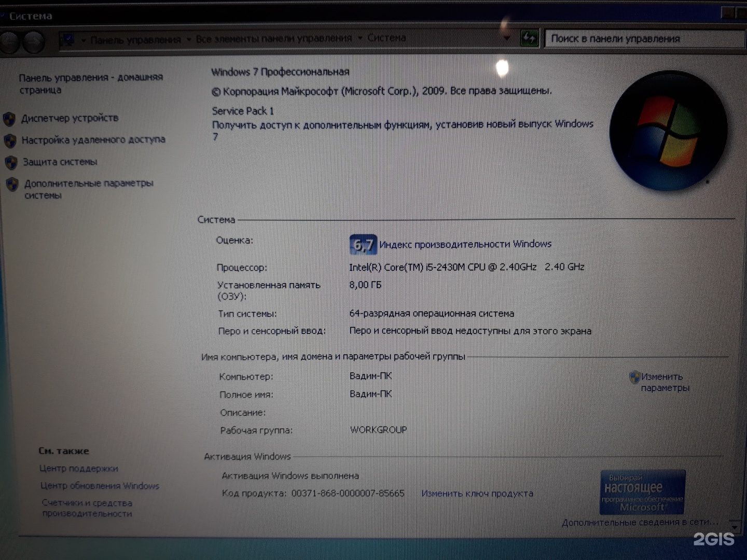Viewport: 747px width, 560px height.
Task: Click shield icon next to 'Изменить параметры'
Action: (x=634, y=377)
